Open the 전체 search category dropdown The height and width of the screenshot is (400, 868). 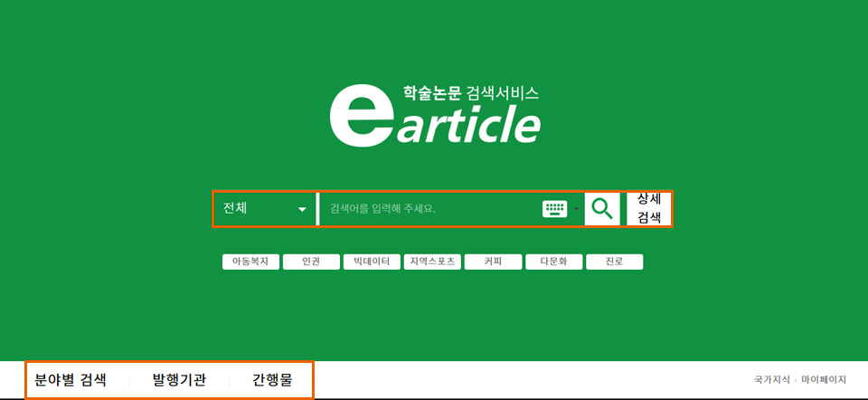click(x=265, y=209)
